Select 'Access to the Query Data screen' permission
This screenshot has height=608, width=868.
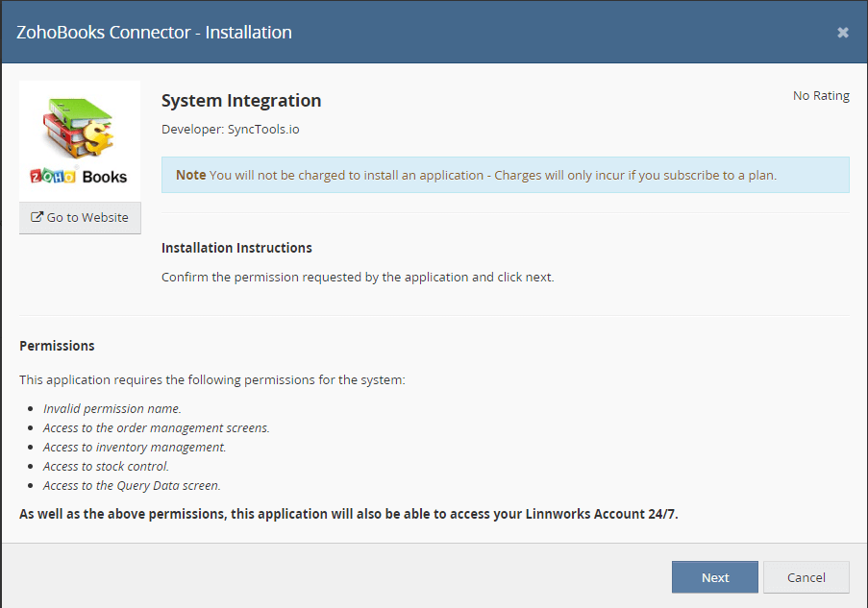coord(132,485)
